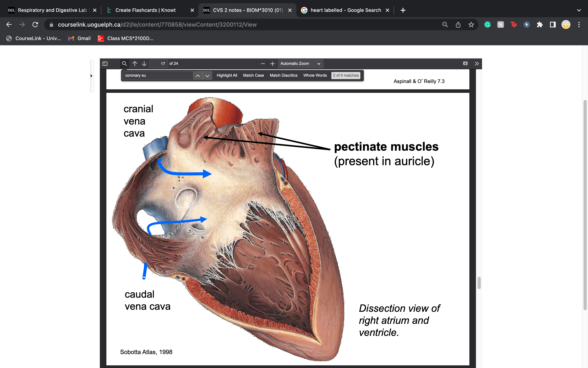
Task: Jump to previous search match
Action: 198,75
